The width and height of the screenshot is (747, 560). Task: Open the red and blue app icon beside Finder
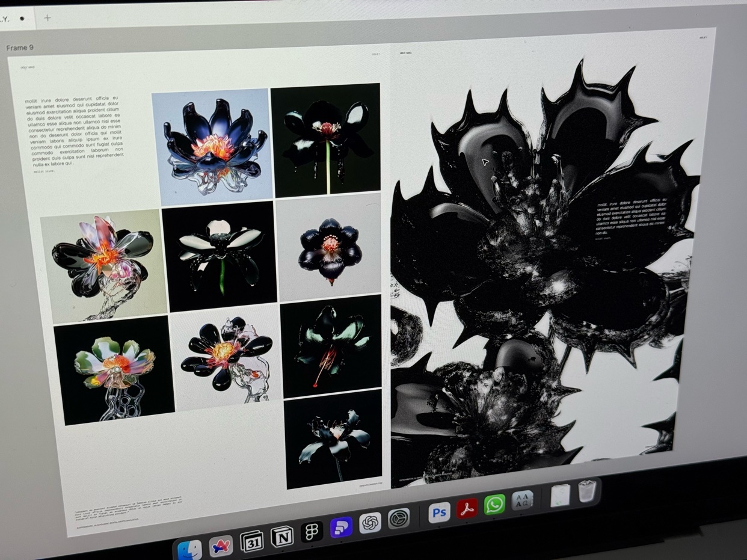pyautogui.click(x=221, y=546)
